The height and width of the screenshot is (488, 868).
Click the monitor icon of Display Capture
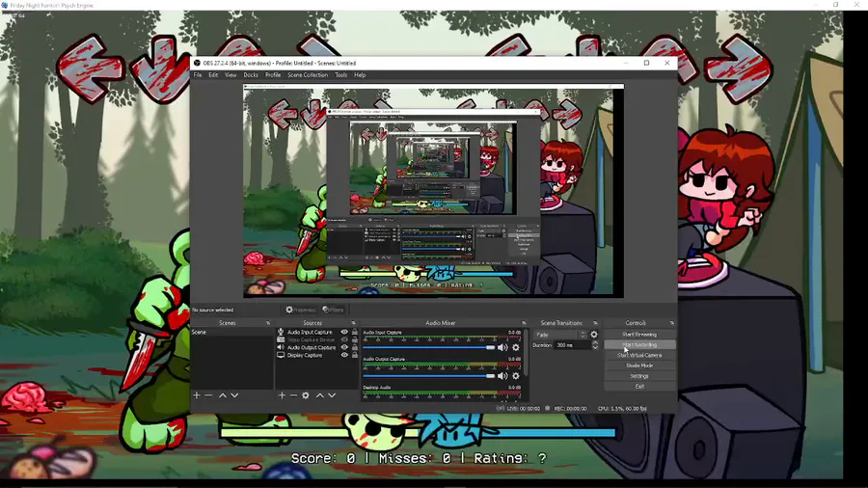click(281, 355)
